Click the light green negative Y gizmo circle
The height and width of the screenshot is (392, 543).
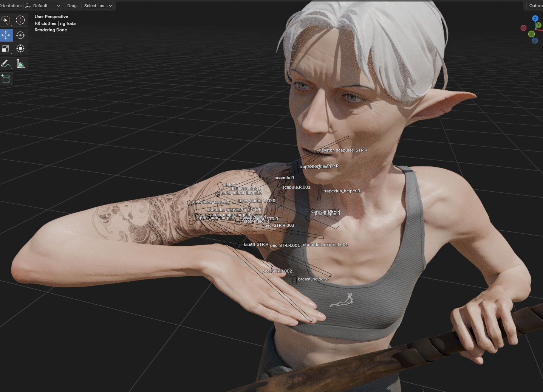(531, 34)
